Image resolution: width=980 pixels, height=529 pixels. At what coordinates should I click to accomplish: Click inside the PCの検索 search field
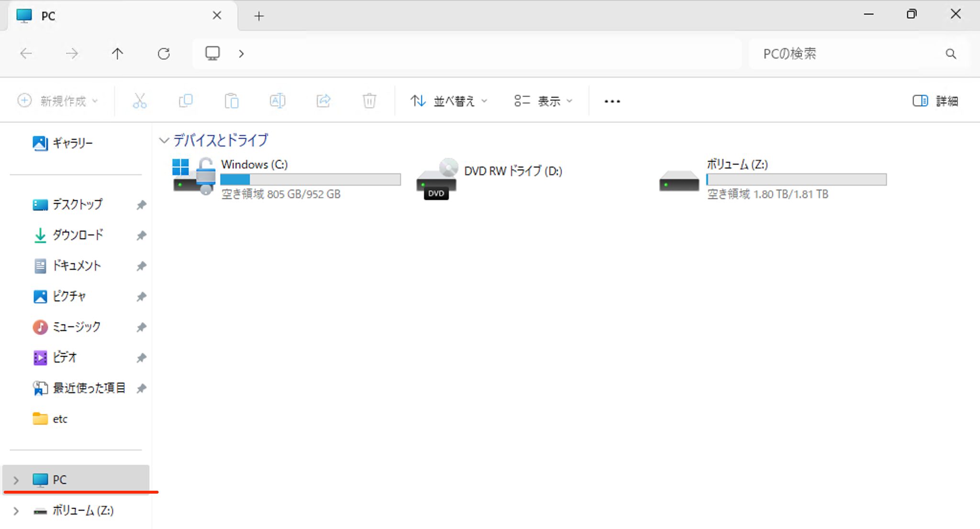837,54
